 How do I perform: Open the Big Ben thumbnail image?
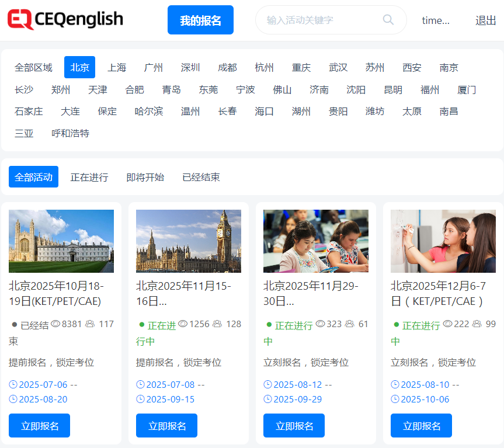[x=189, y=241]
